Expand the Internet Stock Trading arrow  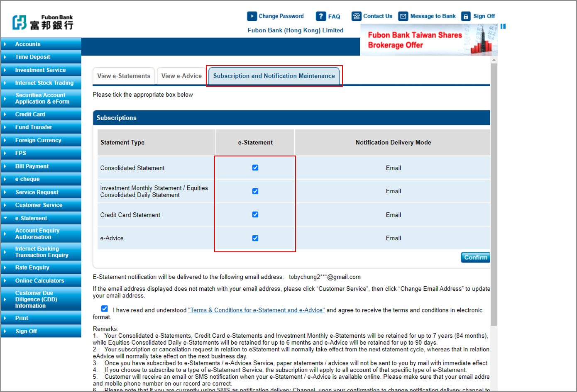pyautogui.click(x=5, y=83)
